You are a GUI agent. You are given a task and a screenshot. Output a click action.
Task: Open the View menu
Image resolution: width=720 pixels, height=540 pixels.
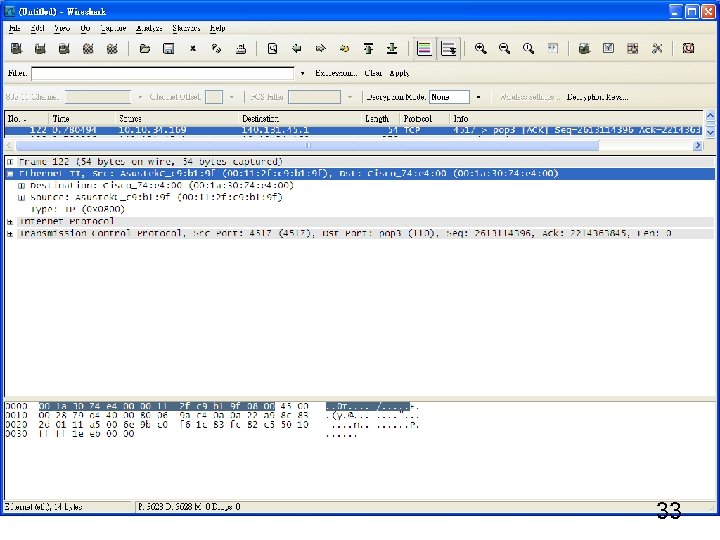pos(62,28)
